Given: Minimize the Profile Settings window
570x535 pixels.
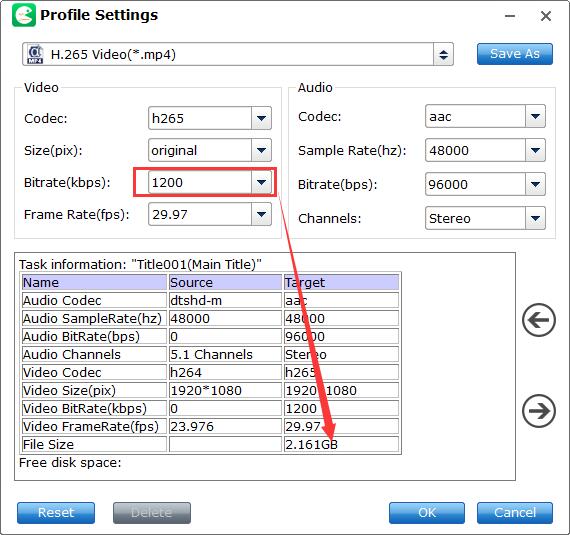Looking at the screenshot, I should 510,16.
